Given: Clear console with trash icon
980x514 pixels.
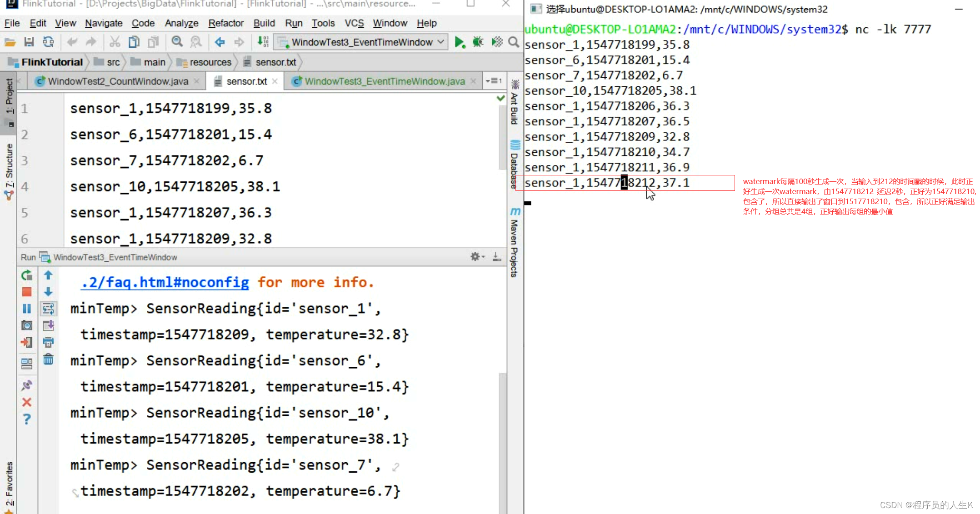Looking at the screenshot, I should [48, 359].
